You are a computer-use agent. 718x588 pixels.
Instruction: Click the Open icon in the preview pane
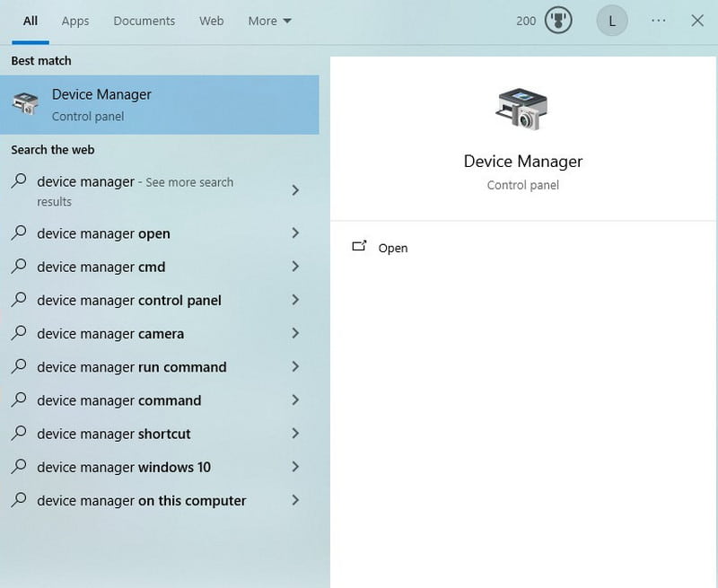coord(360,247)
